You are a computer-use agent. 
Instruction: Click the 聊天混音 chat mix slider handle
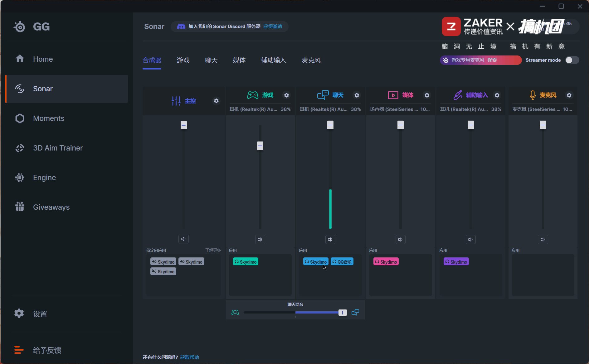click(x=343, y=313)
